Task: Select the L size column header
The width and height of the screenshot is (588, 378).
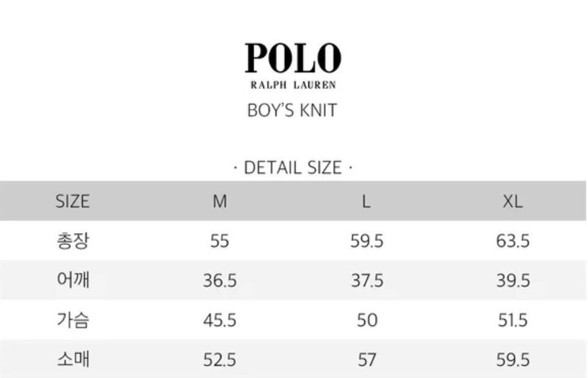Action: [366, 201]
